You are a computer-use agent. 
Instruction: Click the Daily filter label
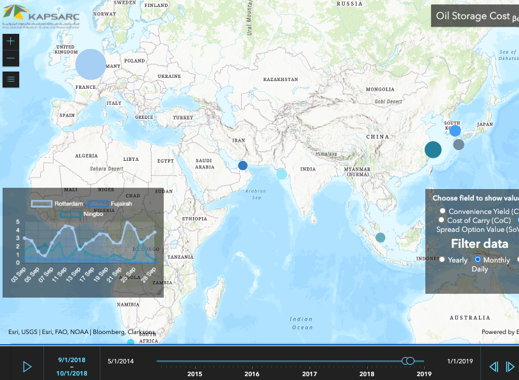[x=480, y=269]
